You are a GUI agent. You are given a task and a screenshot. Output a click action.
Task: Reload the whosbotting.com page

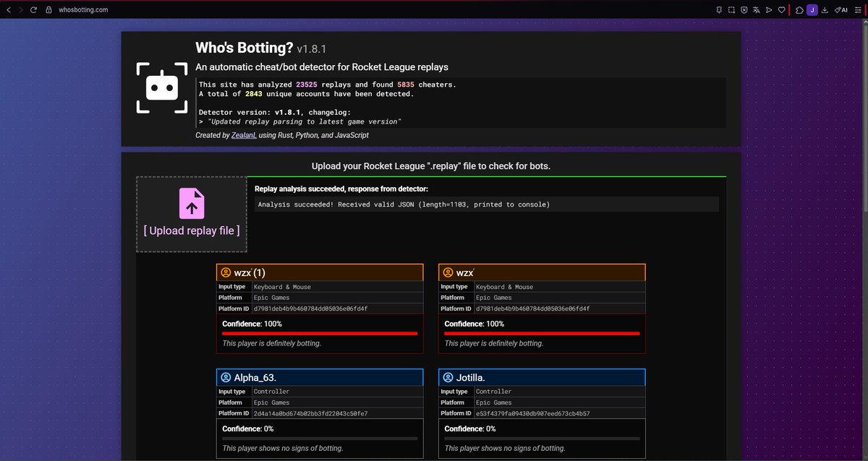point(33,9)
